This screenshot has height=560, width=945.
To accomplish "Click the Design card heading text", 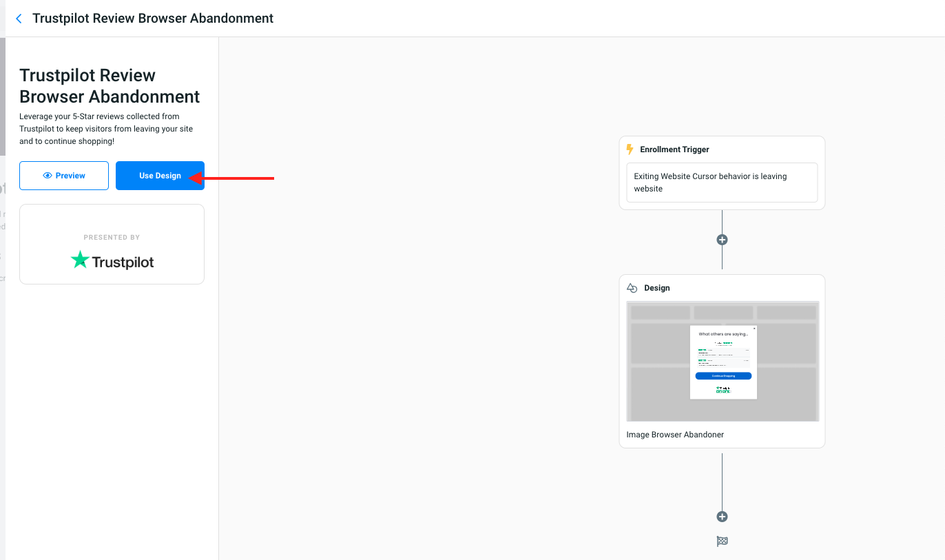I will coord(656,288).
